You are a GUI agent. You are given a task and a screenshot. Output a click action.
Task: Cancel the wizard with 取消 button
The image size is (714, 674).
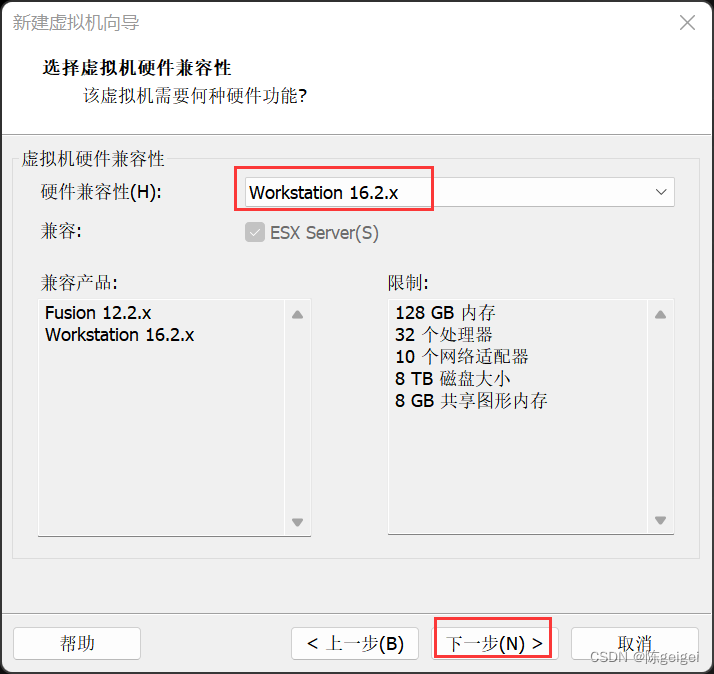635,643
